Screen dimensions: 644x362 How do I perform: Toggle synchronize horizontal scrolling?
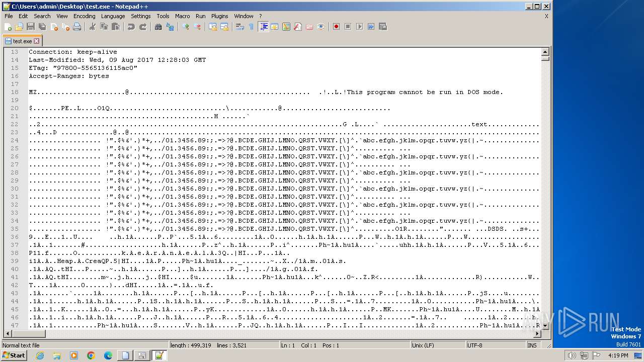pos(224,27)
